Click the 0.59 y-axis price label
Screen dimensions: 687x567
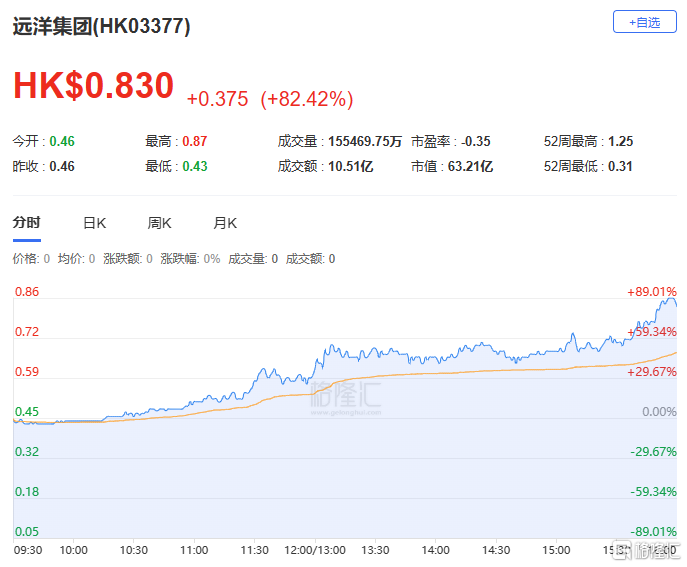click(27, 372)
